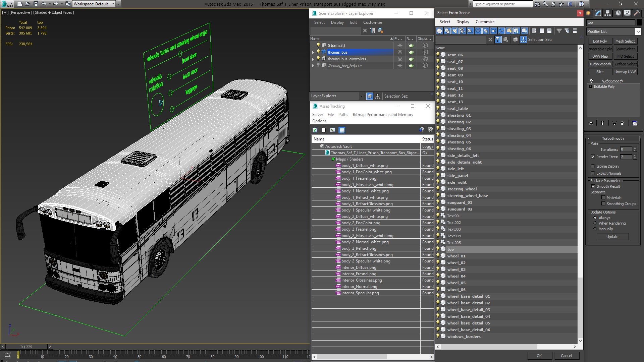This screenshot has width=644, height=362.
Task: Open a file from quick access toolbar
Action: pyautogui.click(x=28, y=4)
